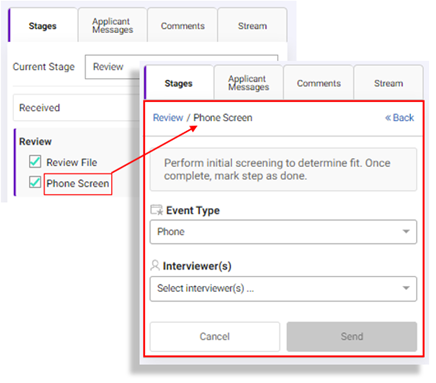Screen dimensions: 436x383
Task: Open the Review File step
Action: pos(72,162)
